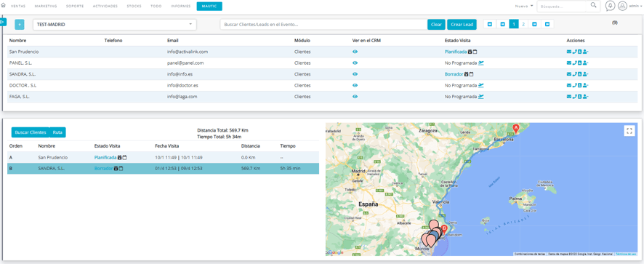Go to first page in pagination

[490, 24]
